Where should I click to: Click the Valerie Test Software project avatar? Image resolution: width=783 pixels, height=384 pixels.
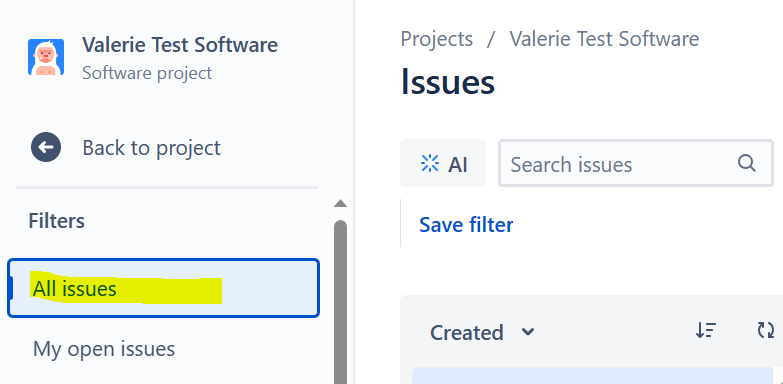pos(46,57)
